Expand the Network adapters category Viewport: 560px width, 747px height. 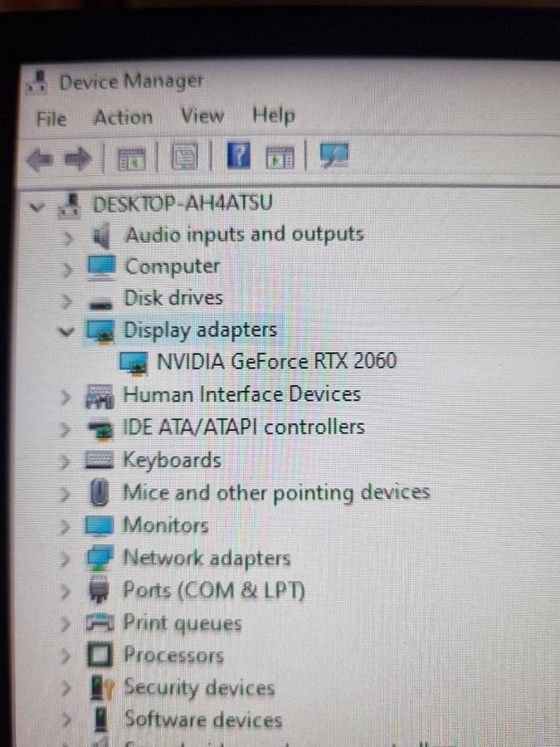[65, 559]
